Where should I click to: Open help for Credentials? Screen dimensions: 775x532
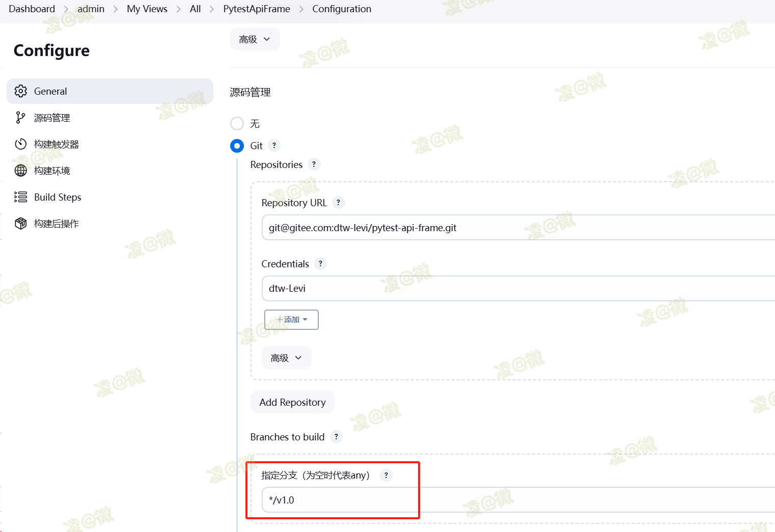pyautogui.click(x=320, y=264)
